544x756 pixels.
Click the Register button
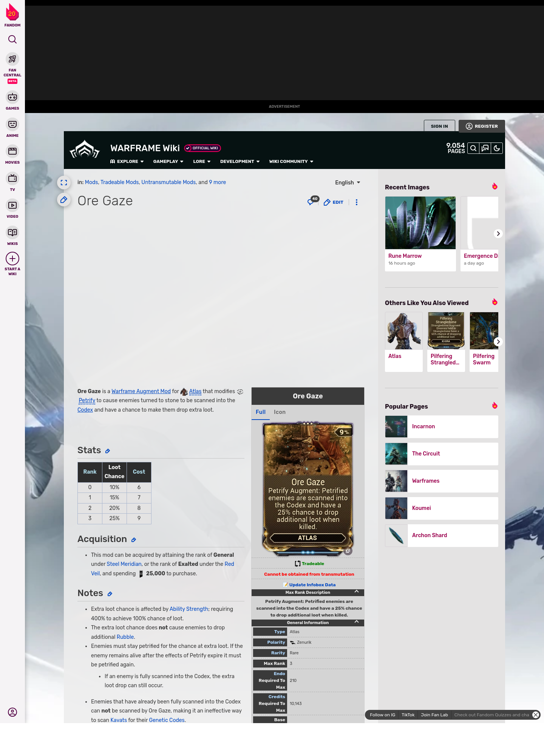(x=482, y=126)
